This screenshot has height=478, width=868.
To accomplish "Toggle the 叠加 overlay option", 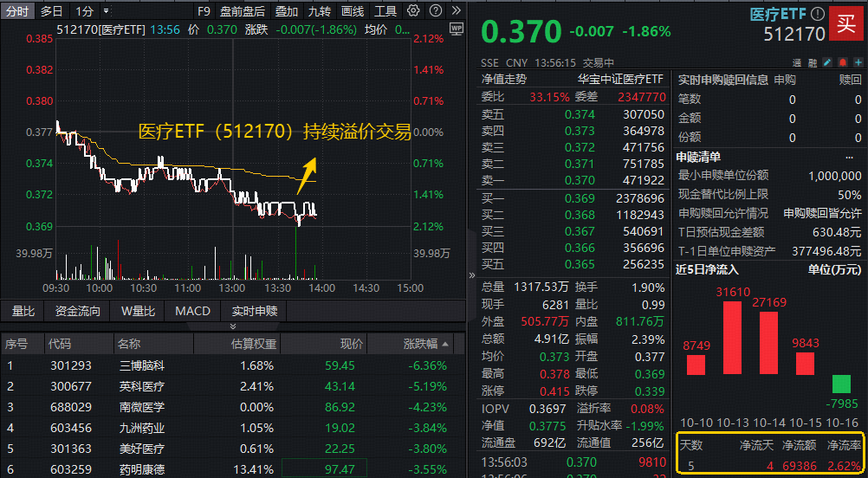I will (x=287, y=11).
